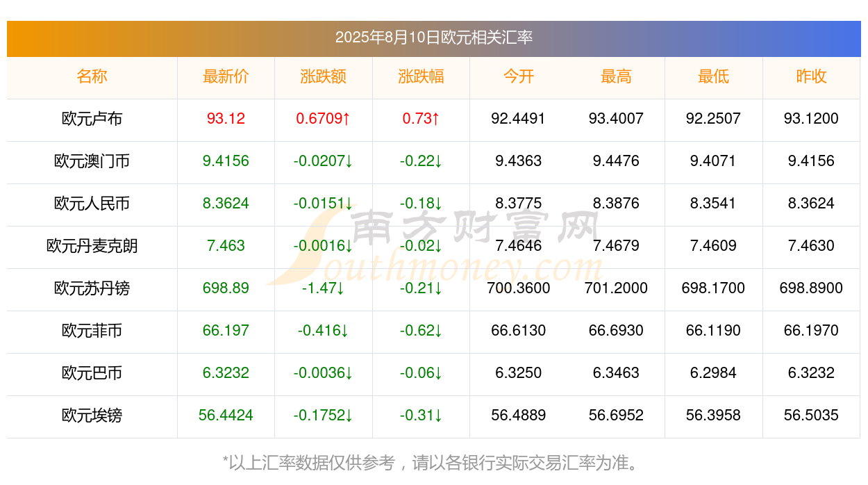Image resolution: width=868 pixels, height=485 pixels.
Task: Click the 欧元巴币 row name
Action: click(92, 373)
